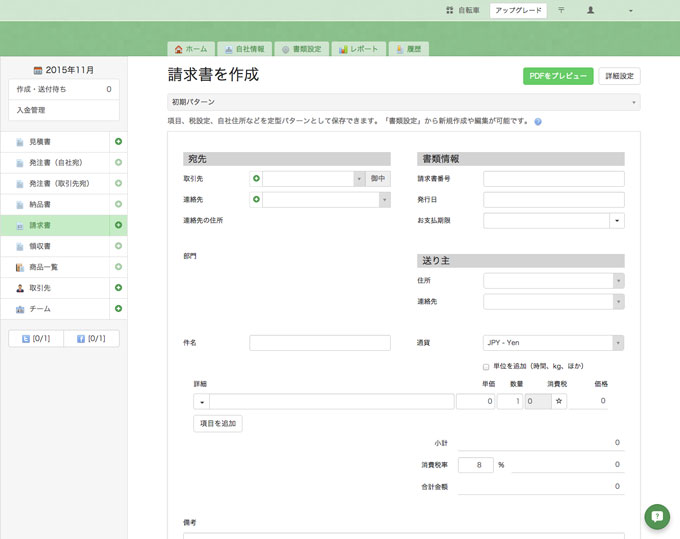Click the 数量 field in item row
Image resolution: width=680 pixels, height=539 pixels.
(510, 402)
